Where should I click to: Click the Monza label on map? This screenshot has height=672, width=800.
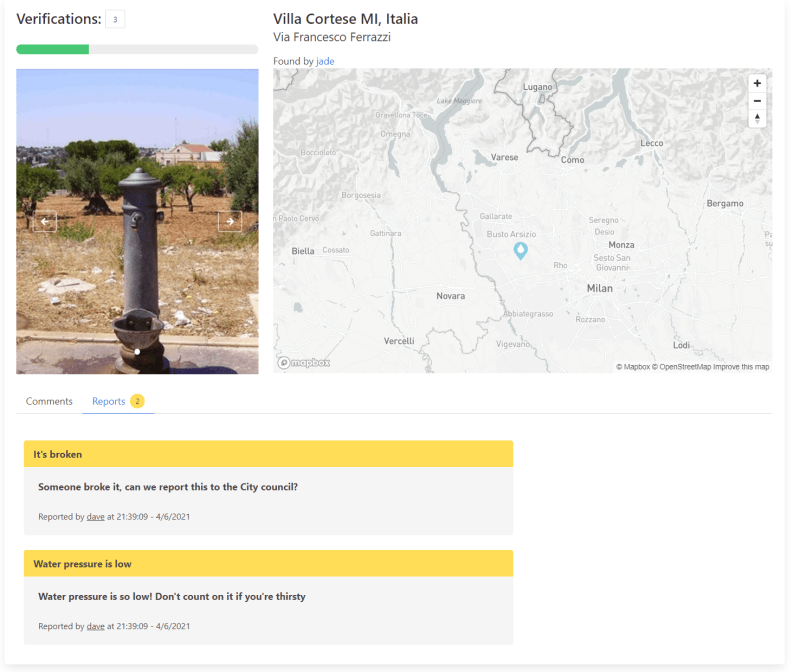tap(621, 245)
